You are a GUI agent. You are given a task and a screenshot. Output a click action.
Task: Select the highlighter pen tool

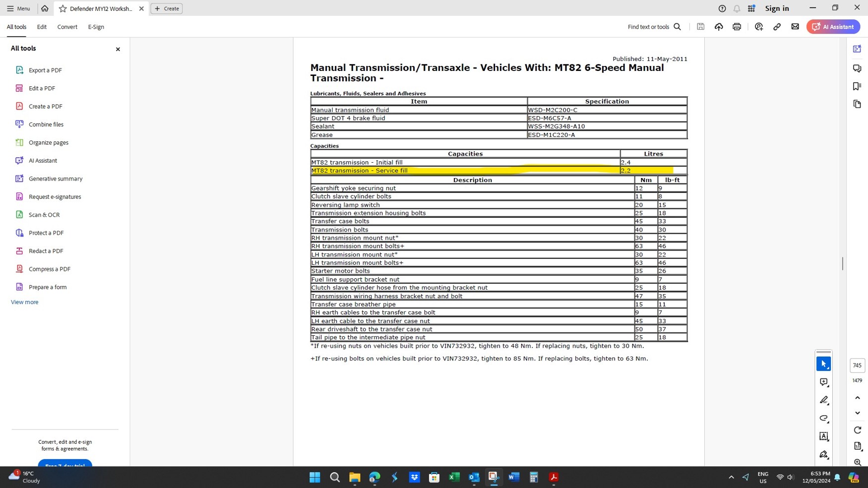[x=824, y=400]
